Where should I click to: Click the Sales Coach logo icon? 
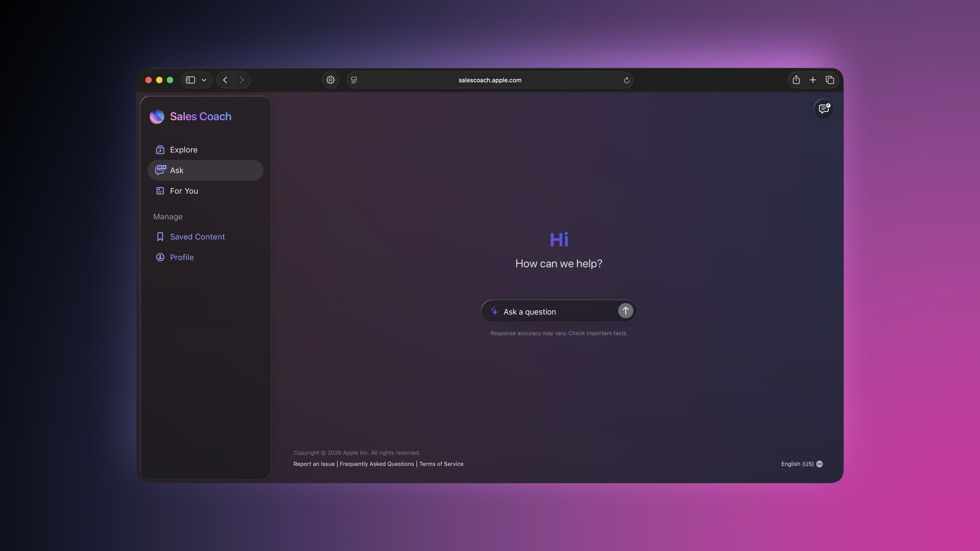point(157,116)
